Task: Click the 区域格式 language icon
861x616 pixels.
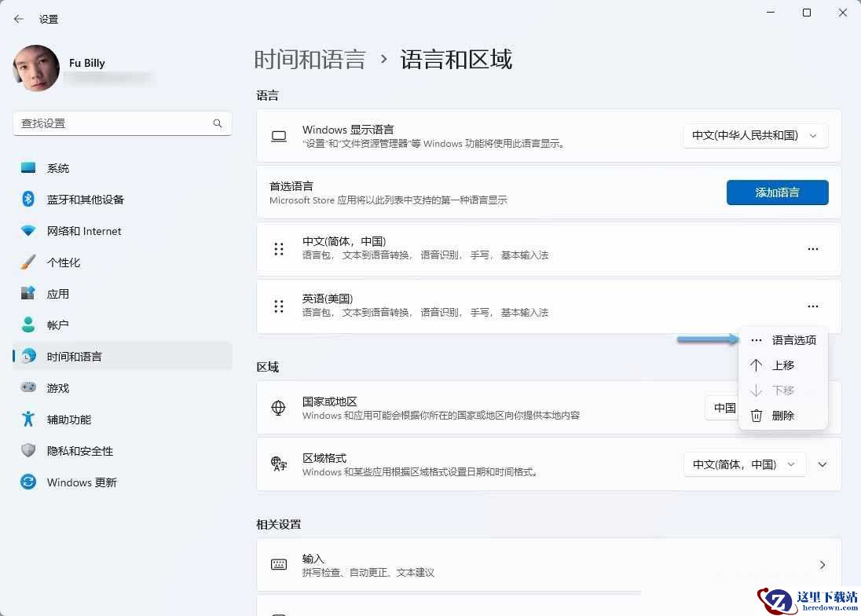Action: click(278, 464)
